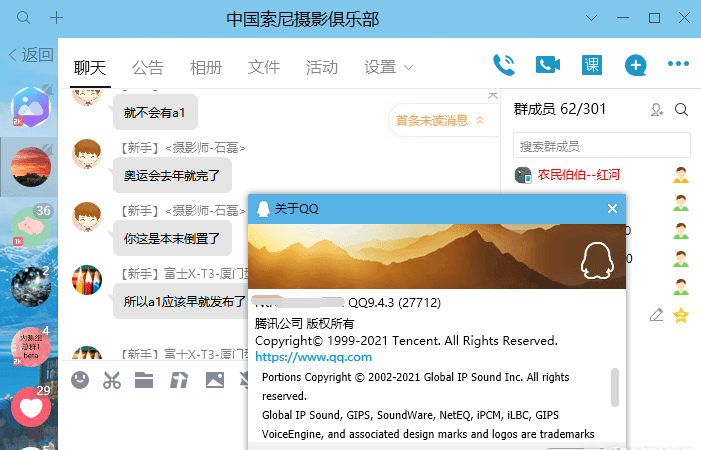Open the 相册 tab
The height and width of the screenshot is (450, 701).
coord(206,68)
